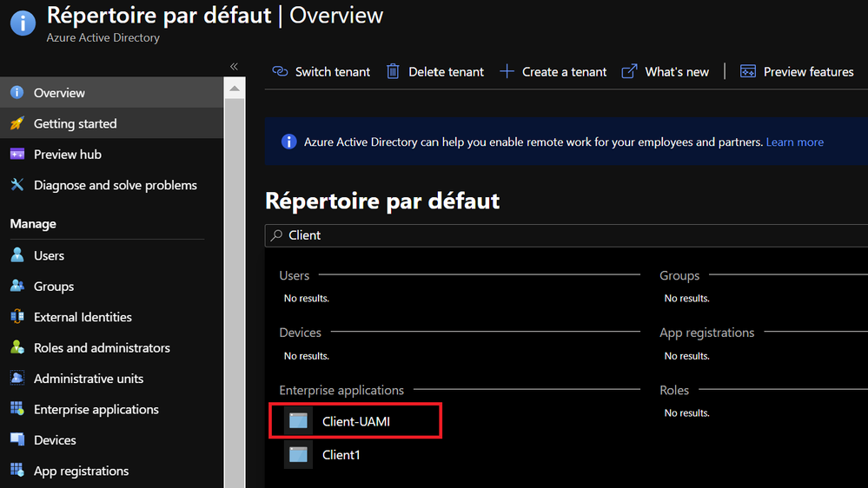Viewport: 868px width, 488px height.
Task: Collapse the sidebar with double chevron
Action: click(235, 66)
